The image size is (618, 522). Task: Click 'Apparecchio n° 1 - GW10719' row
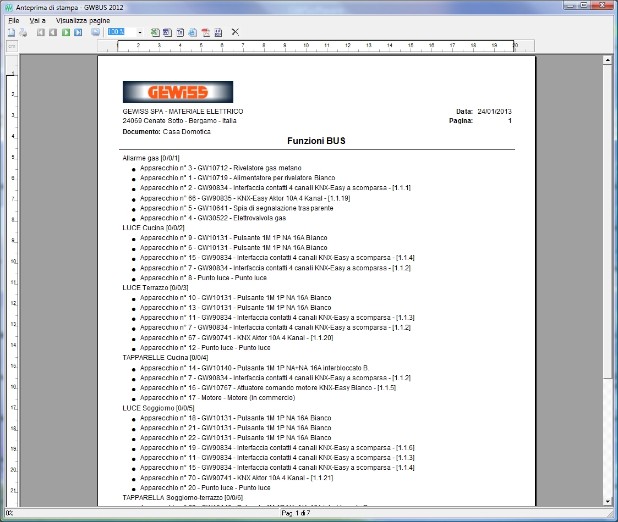pyautogui.click(x=238, y=178)
